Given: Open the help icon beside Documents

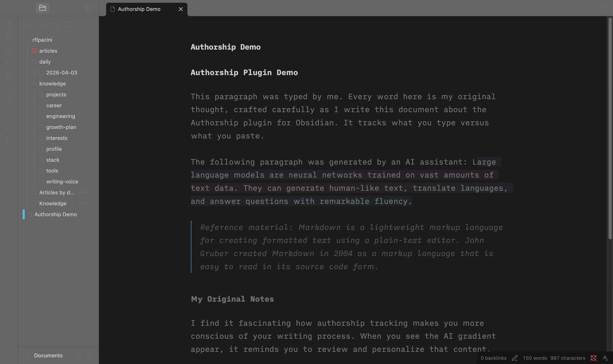Looking at the screenshot, I should (77, 355).
